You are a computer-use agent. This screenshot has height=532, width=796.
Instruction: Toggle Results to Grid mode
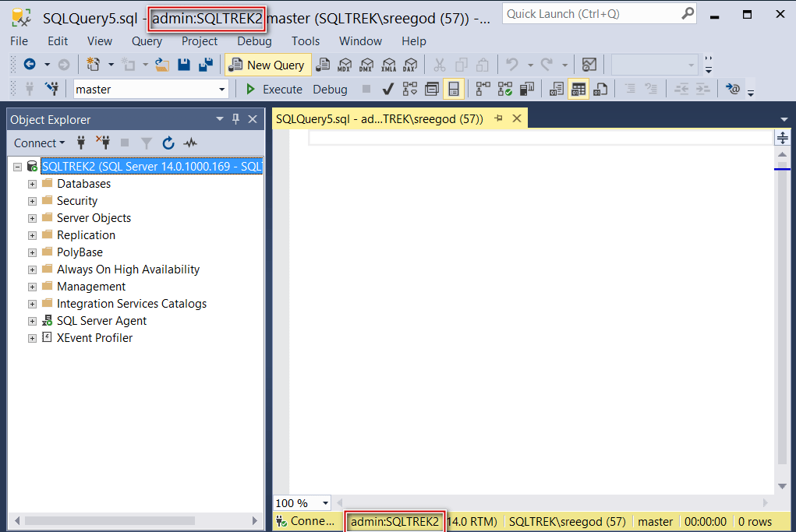578,89
